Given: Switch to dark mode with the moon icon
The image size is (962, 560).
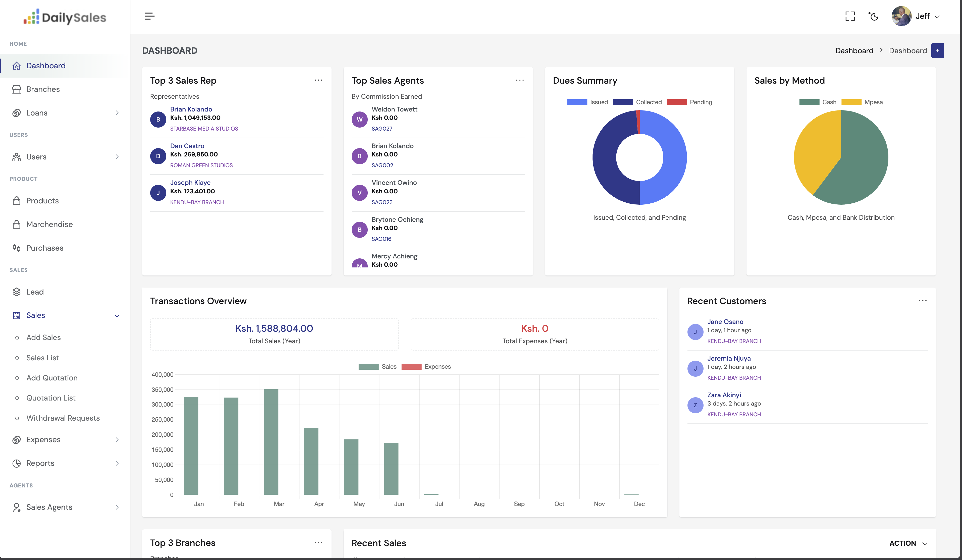Looking at the screenshot, I should point(873,16).
